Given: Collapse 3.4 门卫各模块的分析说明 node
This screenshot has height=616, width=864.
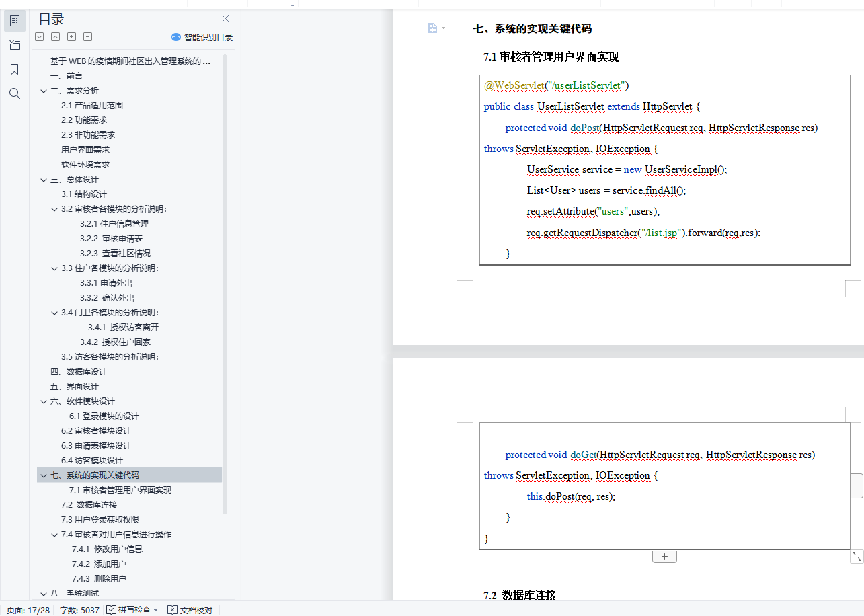Looking at the screenshot, I should (x=54, y=313).
